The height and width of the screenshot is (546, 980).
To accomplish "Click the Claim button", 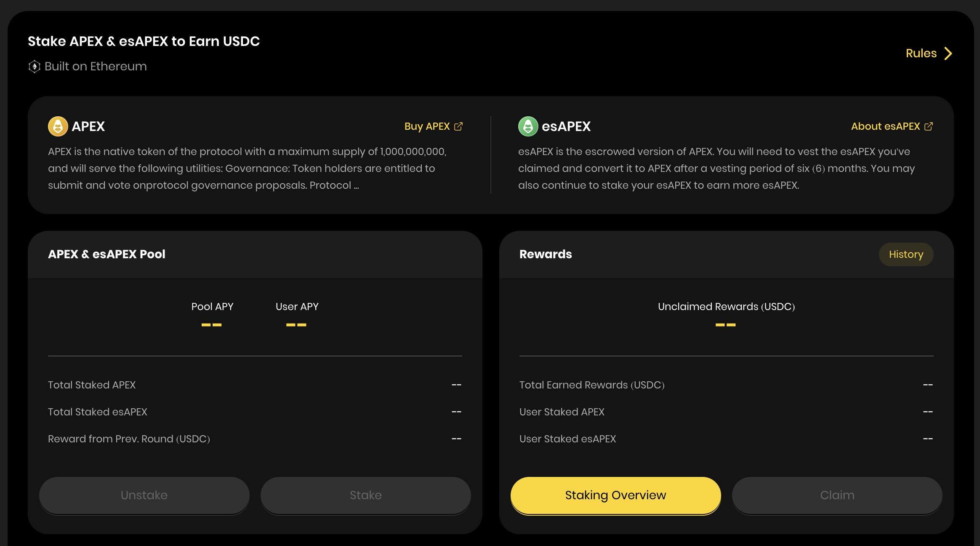I will click(x=837, y=495).
